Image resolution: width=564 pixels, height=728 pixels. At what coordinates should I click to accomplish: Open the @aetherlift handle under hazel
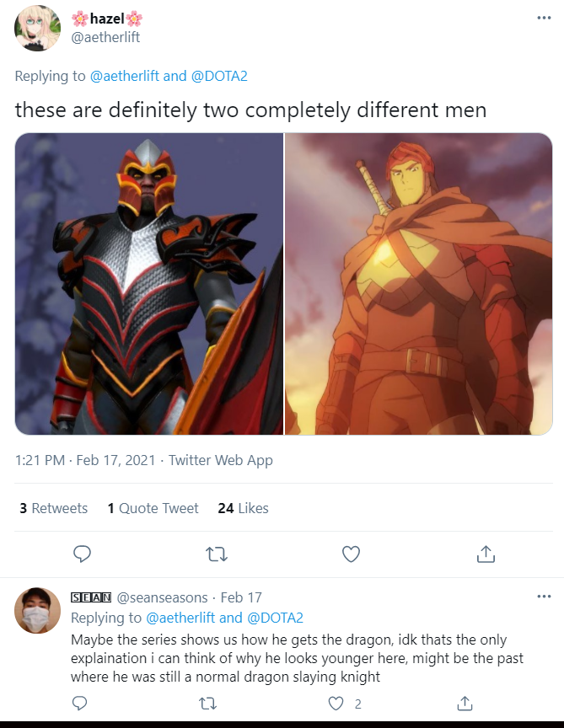(105, 37)
